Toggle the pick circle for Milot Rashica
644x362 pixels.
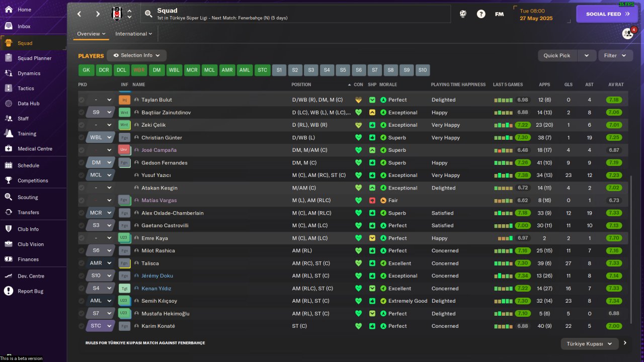coord(82,250)
